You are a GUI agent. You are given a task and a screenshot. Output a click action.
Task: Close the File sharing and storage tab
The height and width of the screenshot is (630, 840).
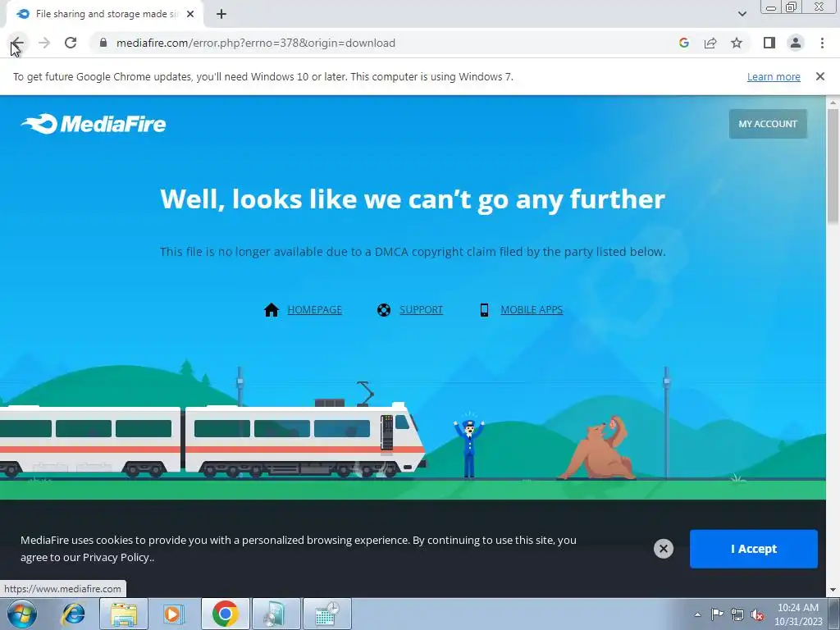coord(190,15)
